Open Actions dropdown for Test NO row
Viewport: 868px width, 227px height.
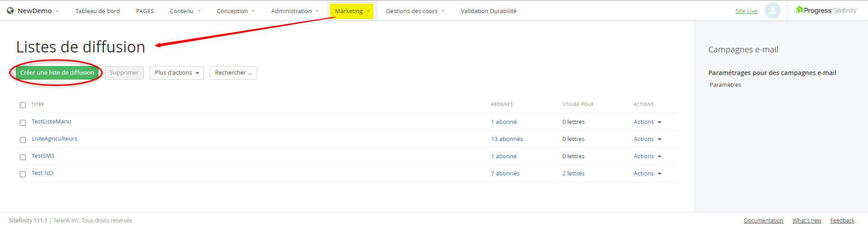[x=647, y=174]
